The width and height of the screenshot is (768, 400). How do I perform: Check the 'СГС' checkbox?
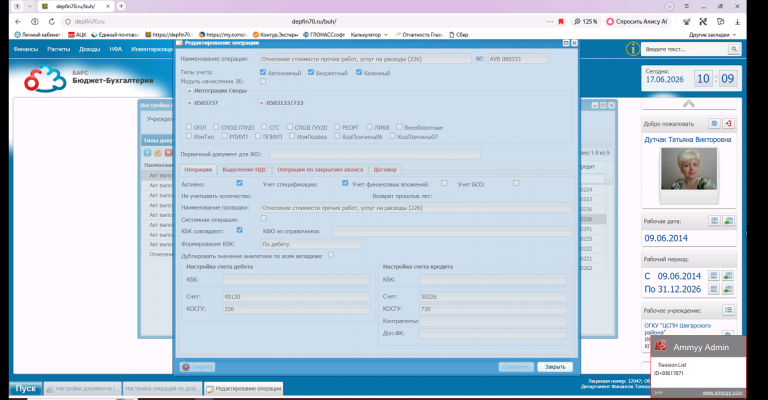[264, 127]
